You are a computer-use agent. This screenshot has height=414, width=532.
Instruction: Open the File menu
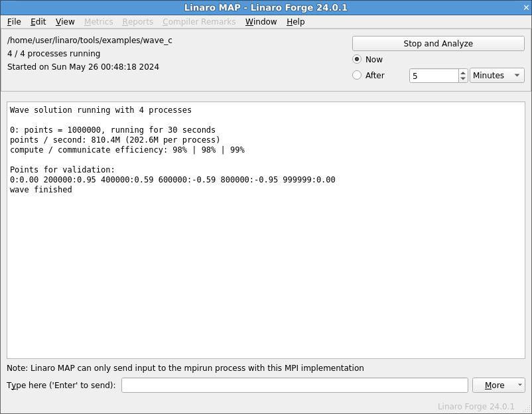(x=14, y=22)
